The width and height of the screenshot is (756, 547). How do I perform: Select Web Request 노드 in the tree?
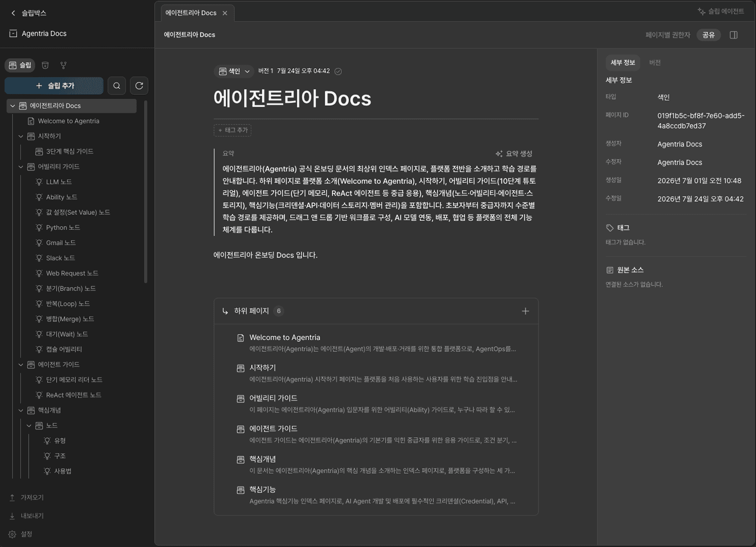72,273
